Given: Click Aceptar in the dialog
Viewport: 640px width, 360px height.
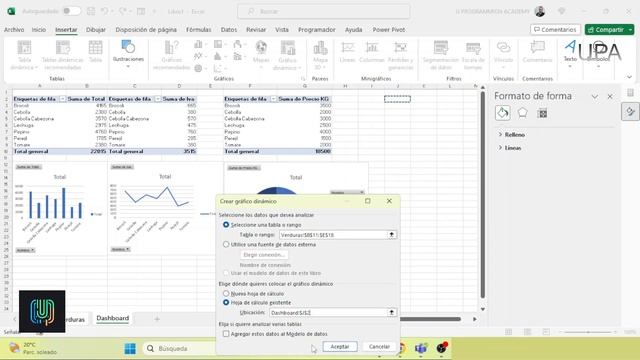Looking at the screenshot, I should (x=340, y=347).
